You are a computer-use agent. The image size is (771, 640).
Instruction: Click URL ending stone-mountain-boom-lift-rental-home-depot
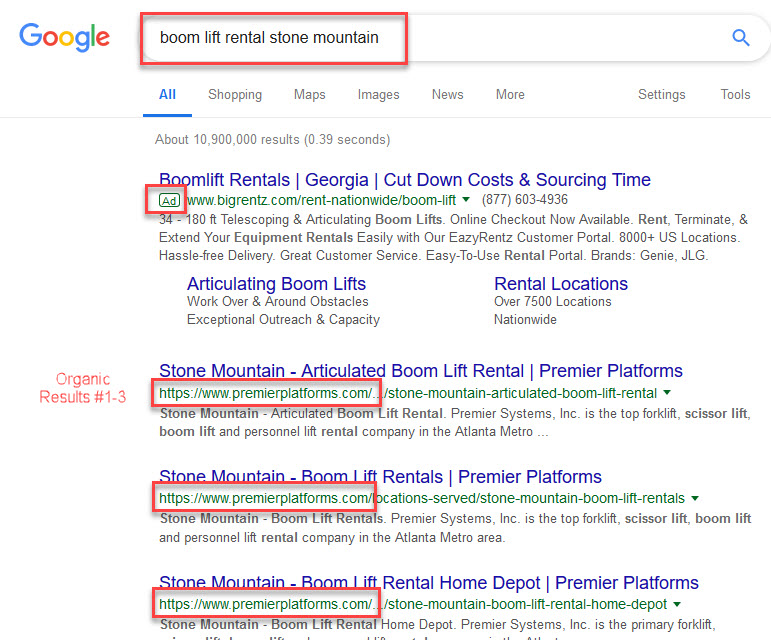(x=413, y=604)
